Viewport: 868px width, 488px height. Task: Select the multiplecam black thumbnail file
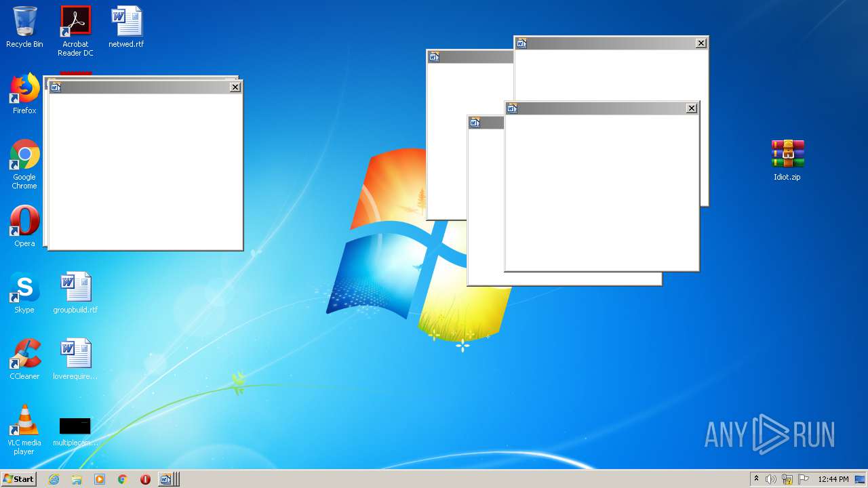(75, 431)
